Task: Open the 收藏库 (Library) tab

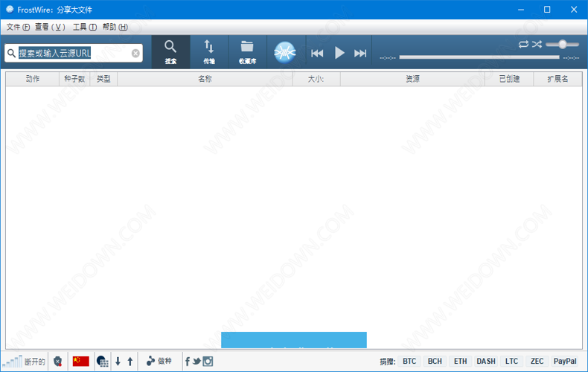Action: coord(247,51)
